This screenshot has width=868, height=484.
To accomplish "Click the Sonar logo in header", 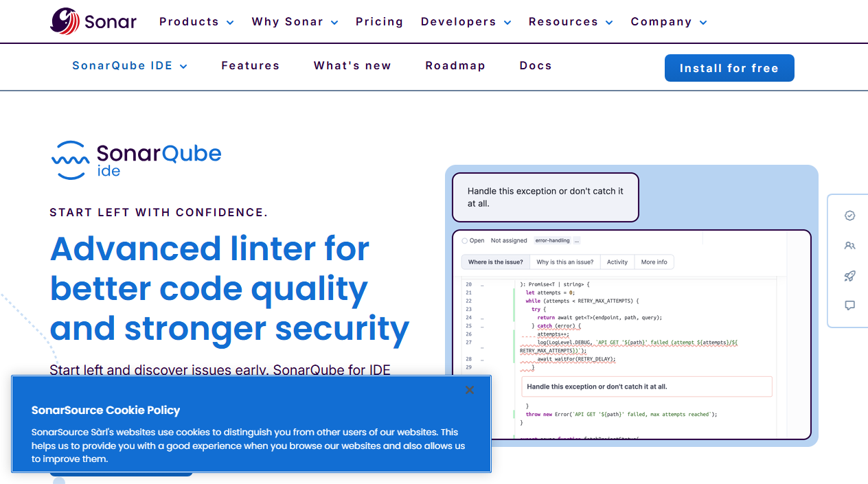I will tap(93, 21).
